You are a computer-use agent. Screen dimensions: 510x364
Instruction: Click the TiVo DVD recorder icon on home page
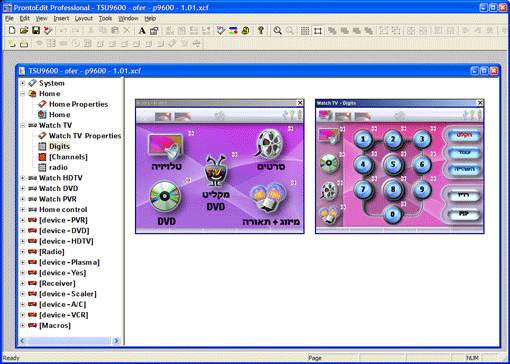pos(215,170)
